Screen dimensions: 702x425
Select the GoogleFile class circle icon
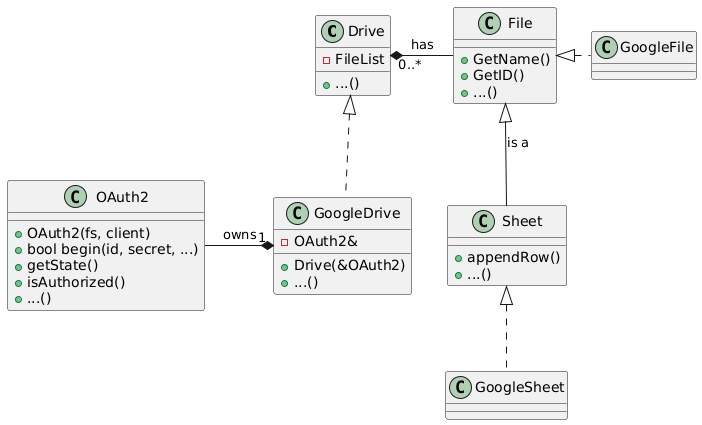[609, 46]
